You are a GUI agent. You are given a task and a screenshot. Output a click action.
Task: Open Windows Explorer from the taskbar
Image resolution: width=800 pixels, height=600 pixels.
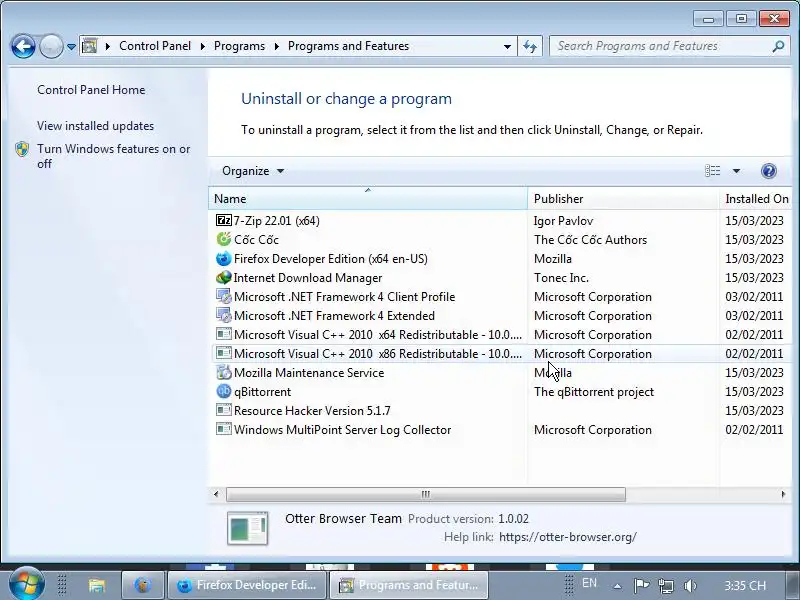tap(96, 585)
